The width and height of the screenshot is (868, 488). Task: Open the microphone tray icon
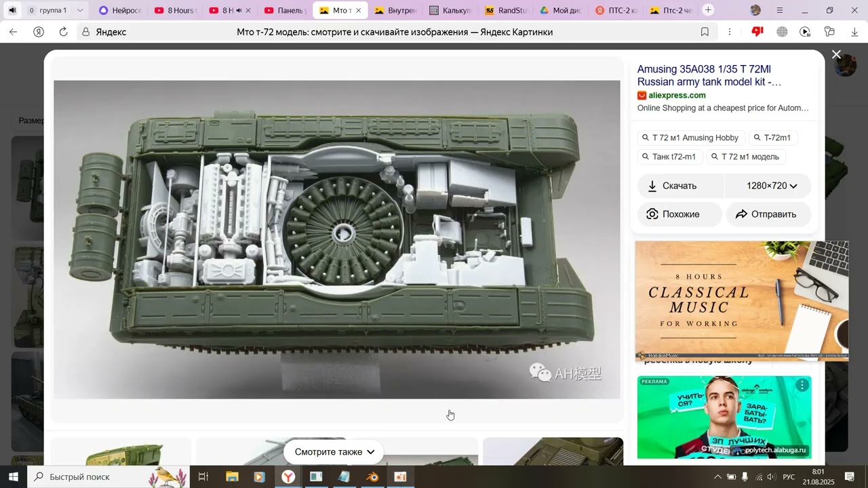coord(745,476)
